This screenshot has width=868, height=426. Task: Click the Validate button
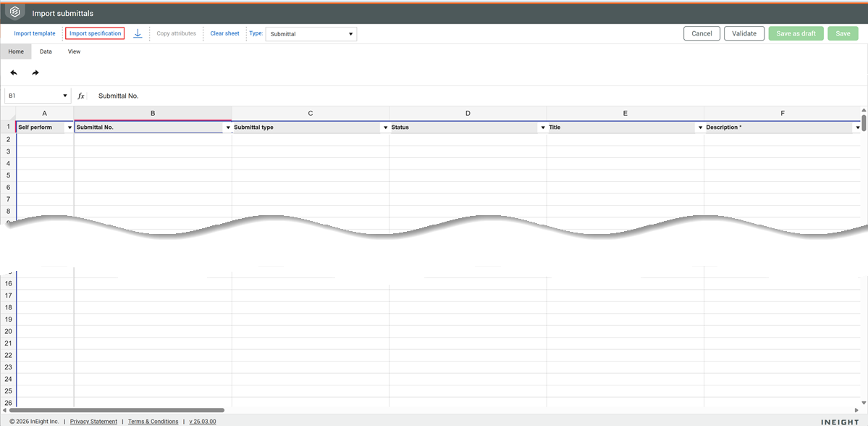coord(743,33)
